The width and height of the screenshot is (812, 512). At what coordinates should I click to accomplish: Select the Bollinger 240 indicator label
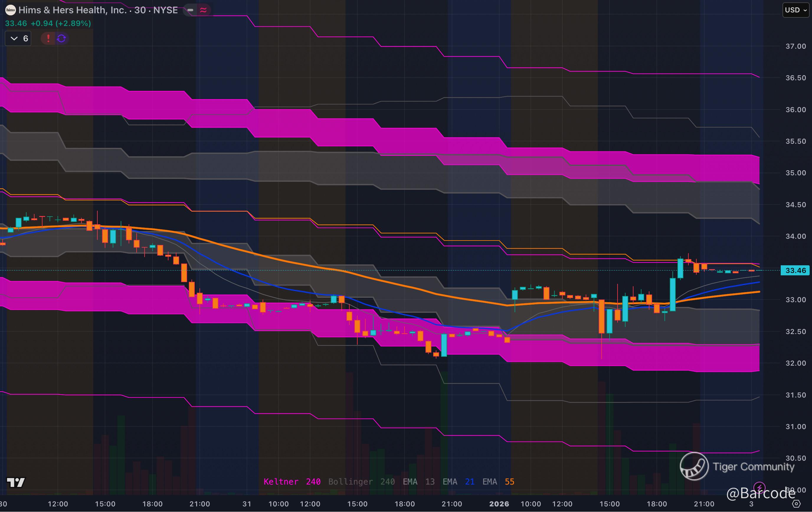tap(361, 482)
